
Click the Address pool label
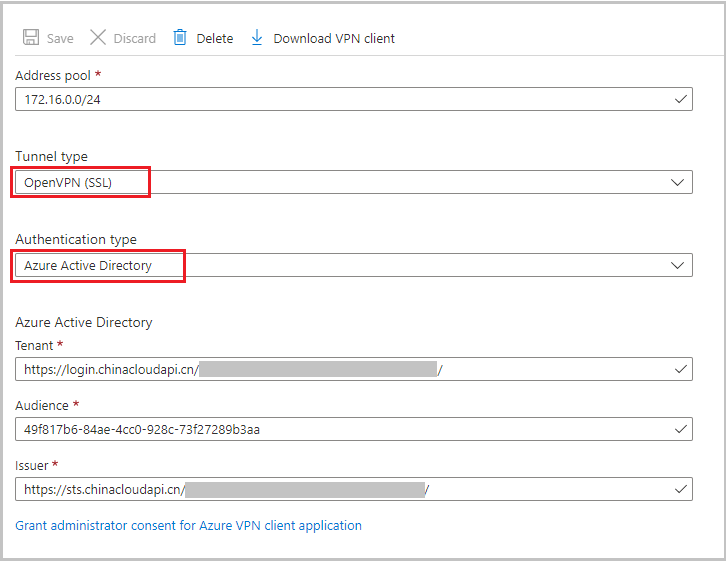coord(53,75)
